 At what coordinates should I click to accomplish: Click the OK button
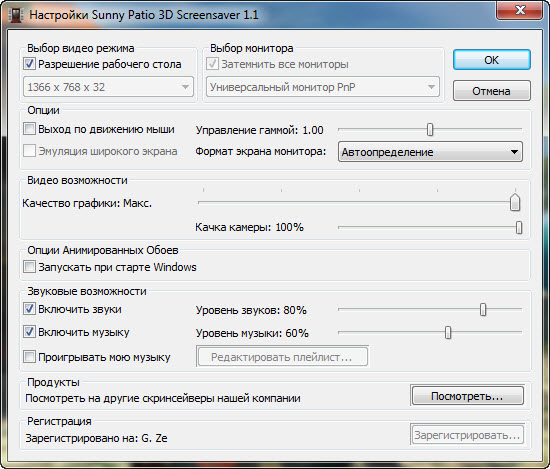pos(491,60)
